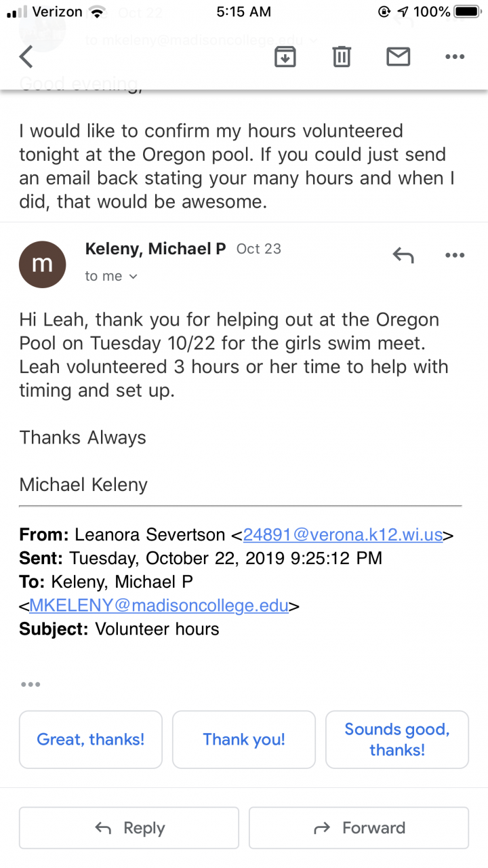Tap the 5:15 AM status bar clock
This screenshot has height=868, width=488.
pyautogui.click(x=243, y=12)
